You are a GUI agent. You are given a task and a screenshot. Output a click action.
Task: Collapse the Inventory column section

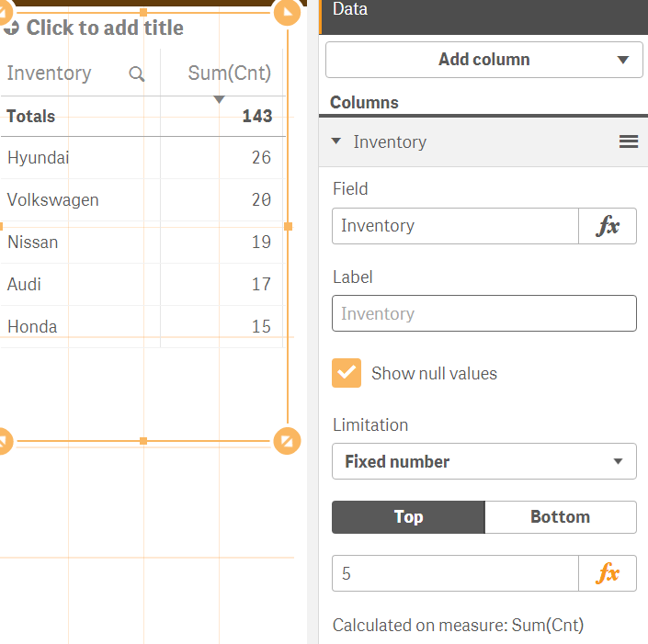(336, 141)
